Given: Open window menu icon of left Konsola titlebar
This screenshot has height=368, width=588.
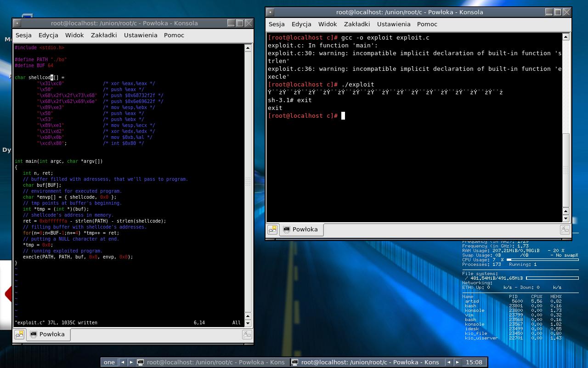Looking at the screenshot, I should point(17,23).
